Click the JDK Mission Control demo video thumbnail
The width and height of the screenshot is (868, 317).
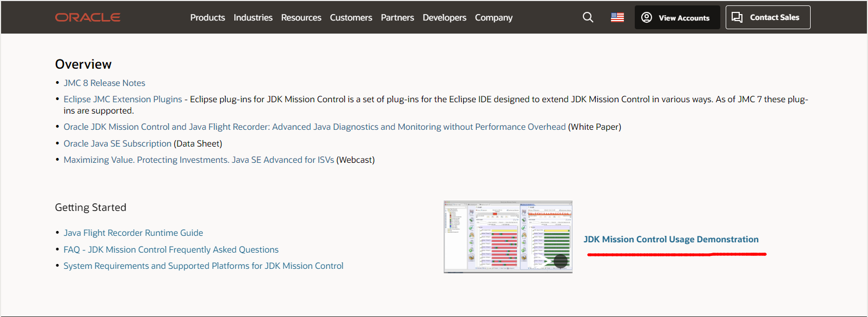(x=508, y=237)
